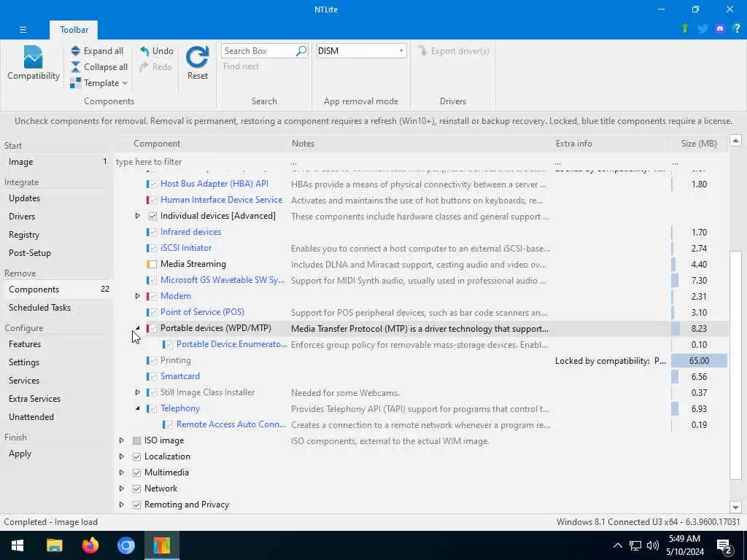Image resolution: width=747 pixels, height=560 pixels.
Task: Open File Explorer from taskbar
Action: tap(54, 545)
